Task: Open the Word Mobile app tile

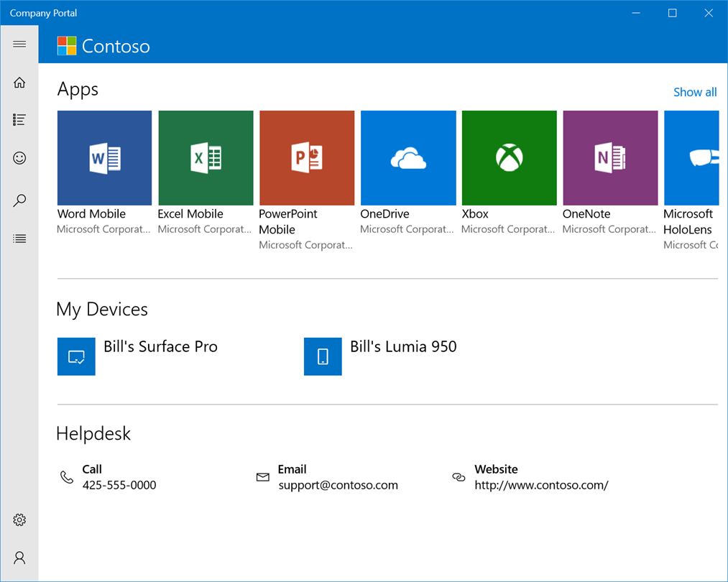Action: [104, 158]
